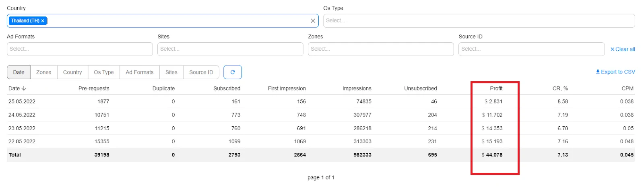
Task: Click the Date column sort arrow
Action: [x=24, y=88]
